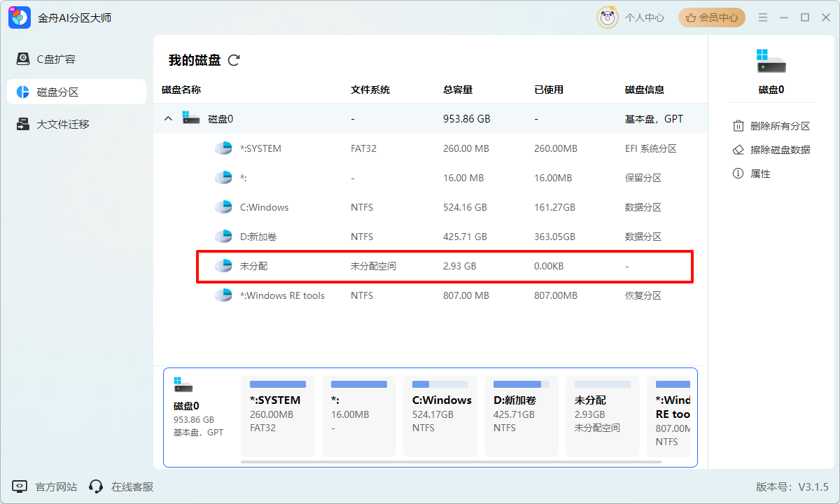Click the info icon for 属性
The width and height of the screenshot is (840, 504).
tap(738, 174)
